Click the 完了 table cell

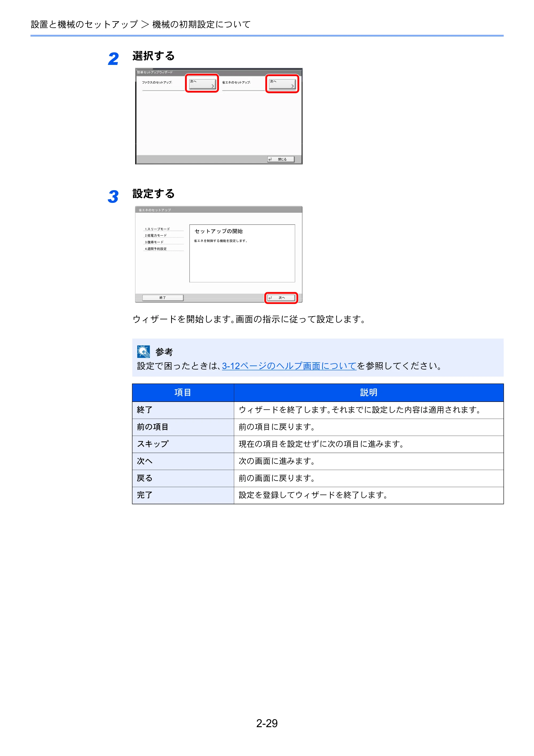(183, 495)
